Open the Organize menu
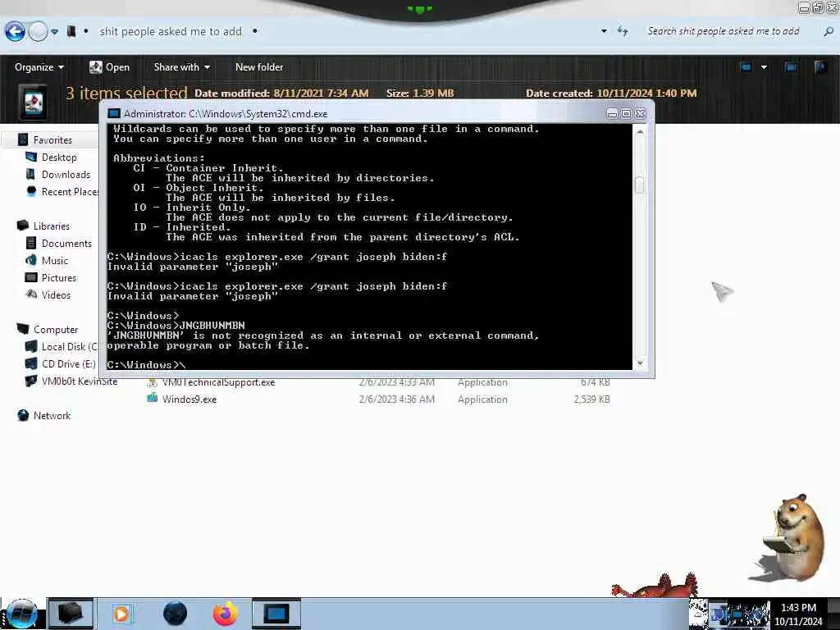 click(39, 67)
